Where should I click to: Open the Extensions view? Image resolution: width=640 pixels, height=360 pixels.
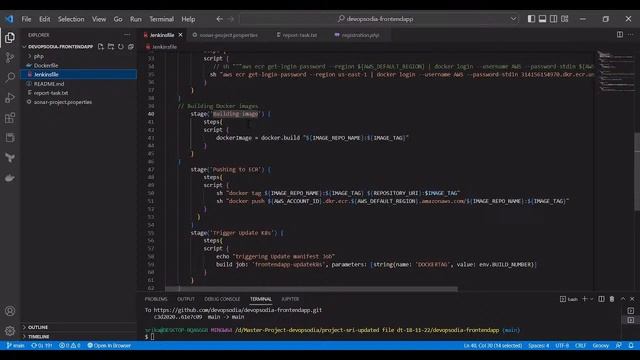[x=10, y=118]
